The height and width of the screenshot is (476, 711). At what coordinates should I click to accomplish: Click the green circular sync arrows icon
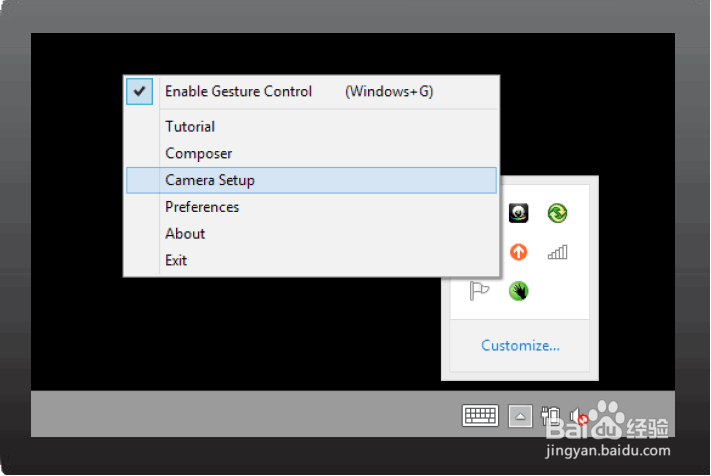[557, 213]
